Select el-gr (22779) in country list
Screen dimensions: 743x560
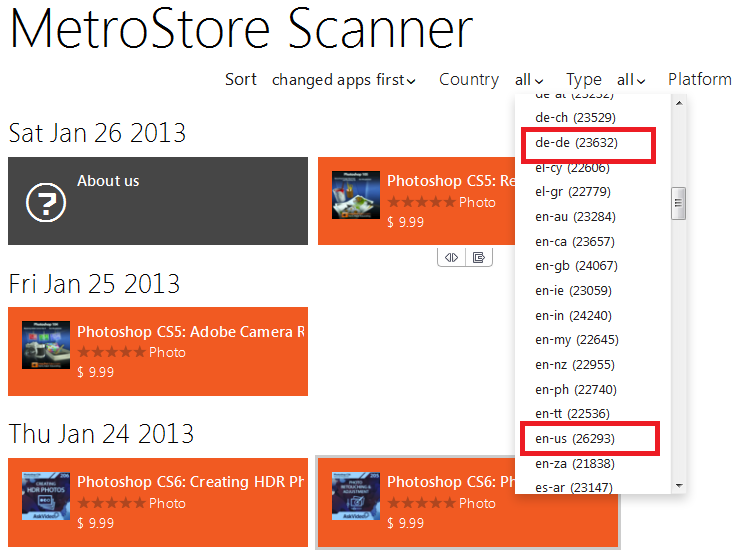tap(573, 192)
